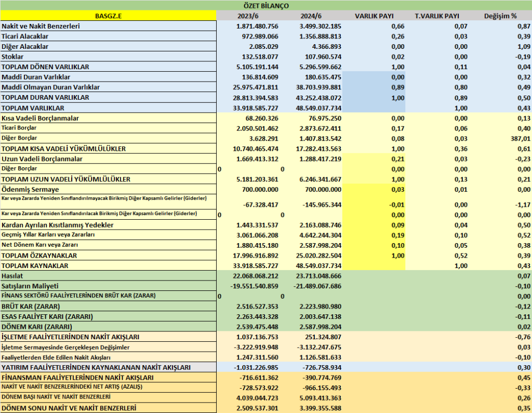Select NAKİT VE NAKİT BENZERLERİNDEKİ NET ARTIŞ label
This screenshot has height=413, width=532.
point(72,387)
